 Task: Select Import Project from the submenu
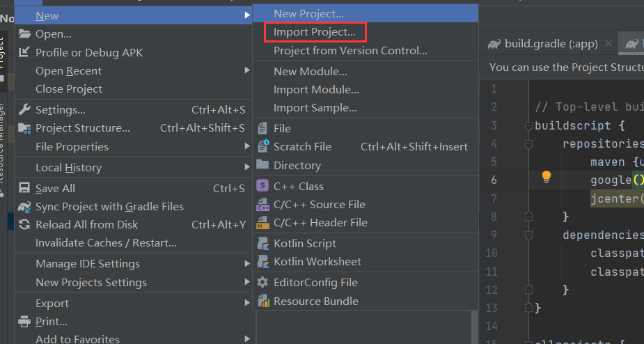coord(314,32)
